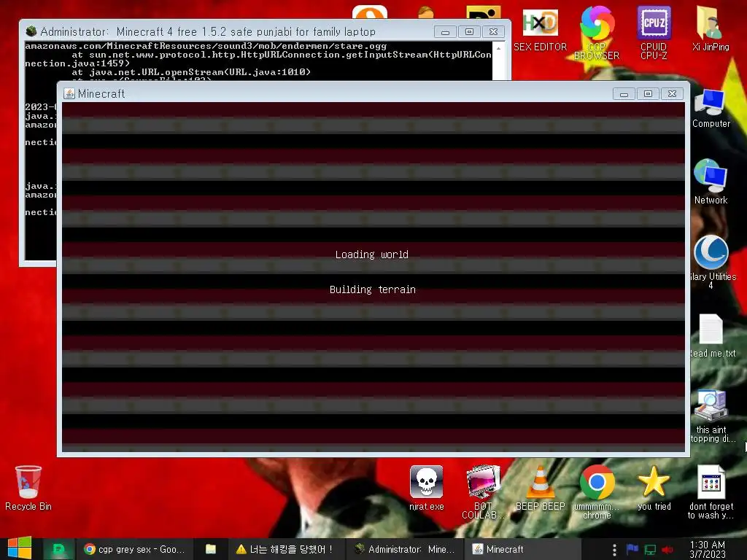The image size is (747, 560).
Task: Switch to the Korean warning dialog taskbar item
Action: 285,549
